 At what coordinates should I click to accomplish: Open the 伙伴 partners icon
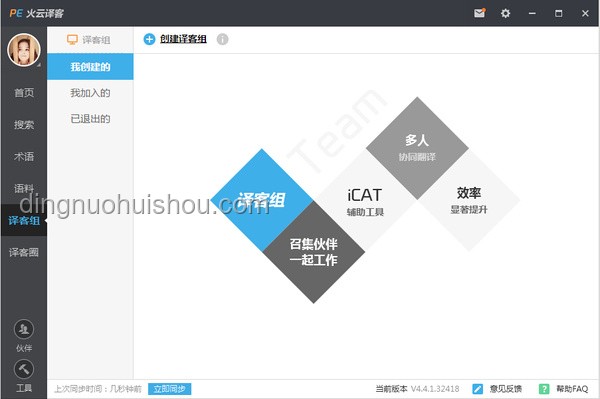click(24, 329)
